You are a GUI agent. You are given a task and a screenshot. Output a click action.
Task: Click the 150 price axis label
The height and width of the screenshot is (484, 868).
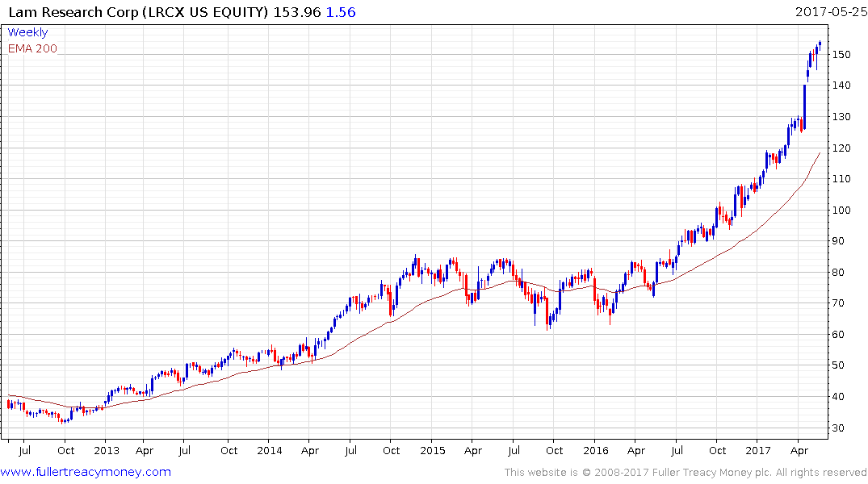(x=841, y=55)
